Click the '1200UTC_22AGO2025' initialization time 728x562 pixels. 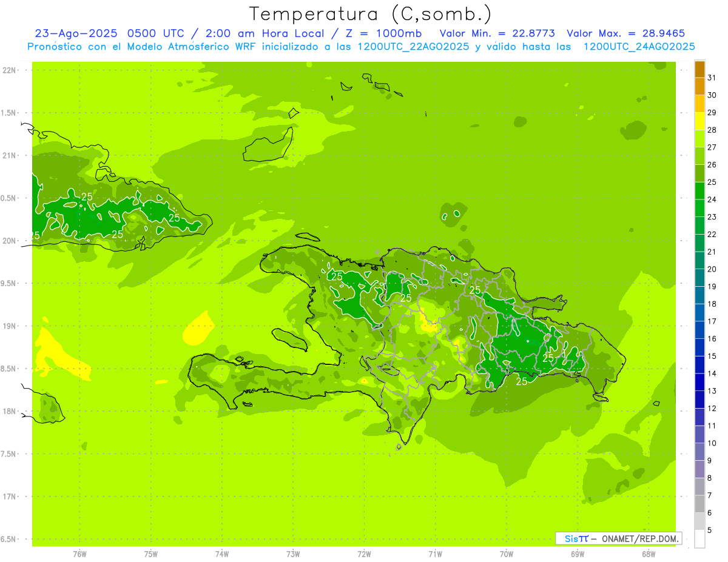(413, 47)
